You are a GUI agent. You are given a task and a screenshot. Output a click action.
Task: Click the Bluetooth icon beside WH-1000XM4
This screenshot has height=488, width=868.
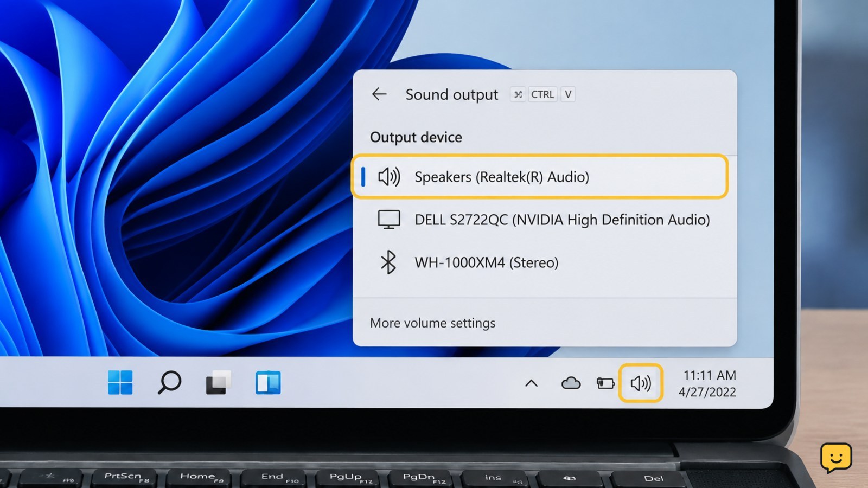pos(388,262)
